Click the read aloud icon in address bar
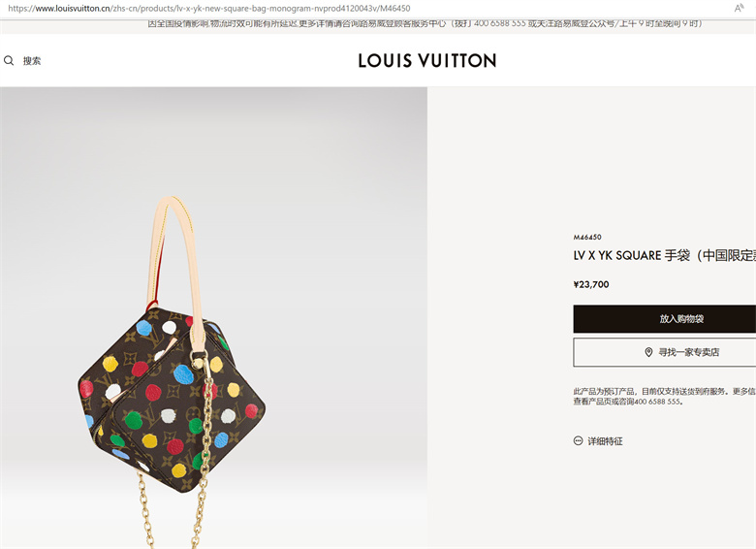Viewport: 756px width, 549px height. [740, 8]
